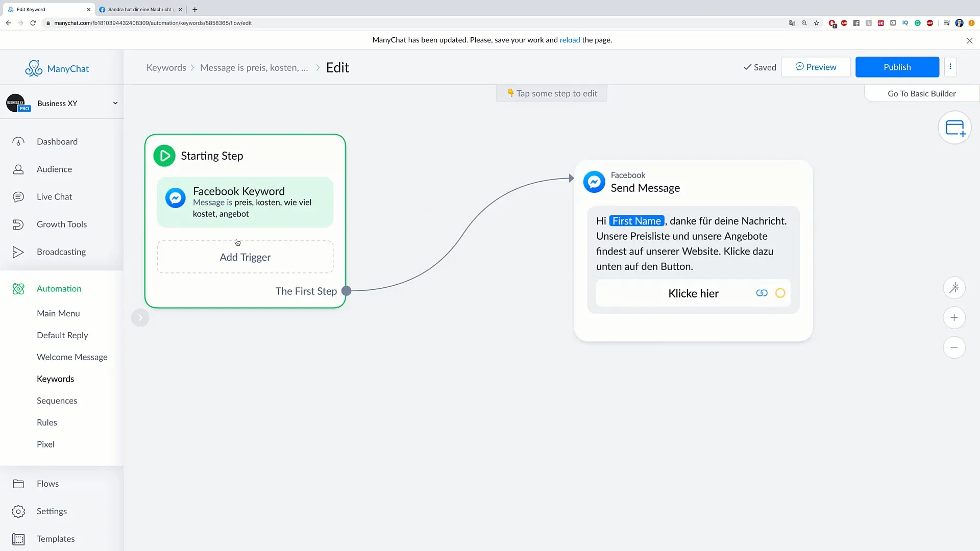Image resolution: width=980 pixels, height=551 pixels.
Task: Click the add new step card icon
Action: click(x=954, y=128)
